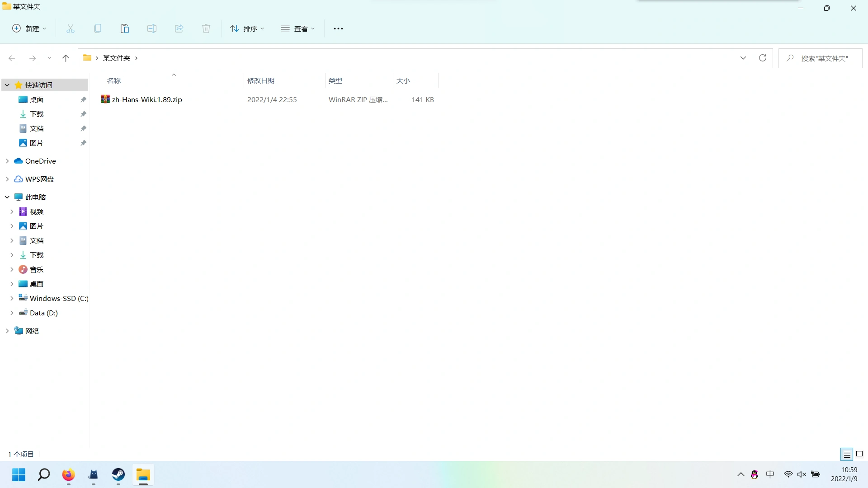Image resolution: width=868 pixels, height=488 pixels.
Task: Click the Copy icon in toolbar
Action: [x=98, y=28]
